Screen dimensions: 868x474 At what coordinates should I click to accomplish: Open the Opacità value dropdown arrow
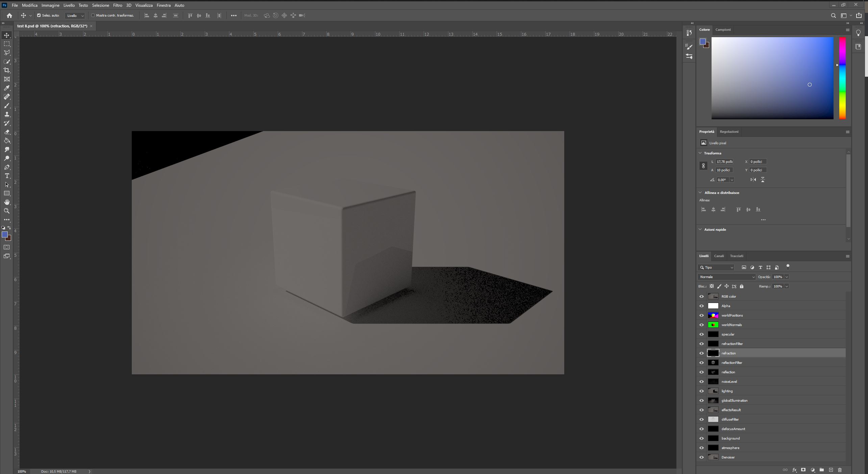[787, 277]
